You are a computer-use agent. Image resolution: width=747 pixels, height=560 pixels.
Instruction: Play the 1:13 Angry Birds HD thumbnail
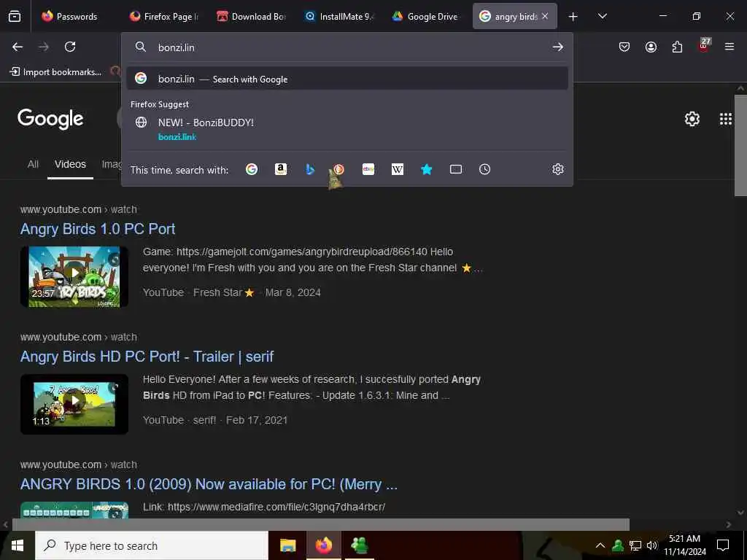coord(74,404)
